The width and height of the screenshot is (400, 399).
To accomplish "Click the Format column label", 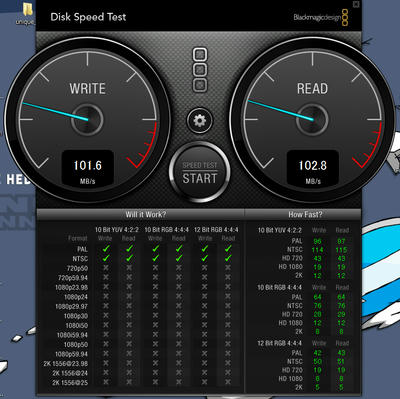I will click(x=78, y=238).
